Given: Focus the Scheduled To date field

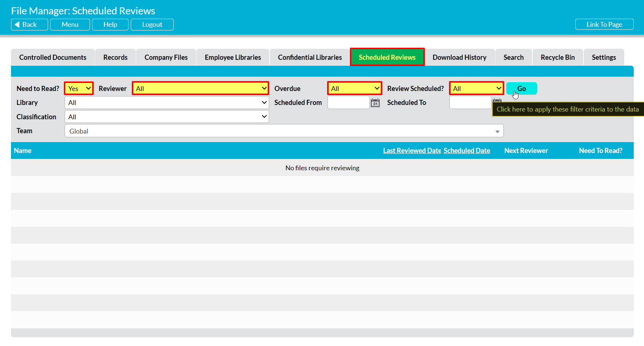Looking at the screenshot, I should 470,103.
